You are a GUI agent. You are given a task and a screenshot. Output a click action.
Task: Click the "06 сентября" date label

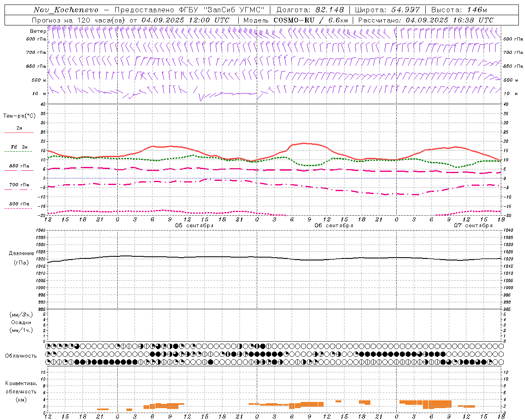coord(334,226)
